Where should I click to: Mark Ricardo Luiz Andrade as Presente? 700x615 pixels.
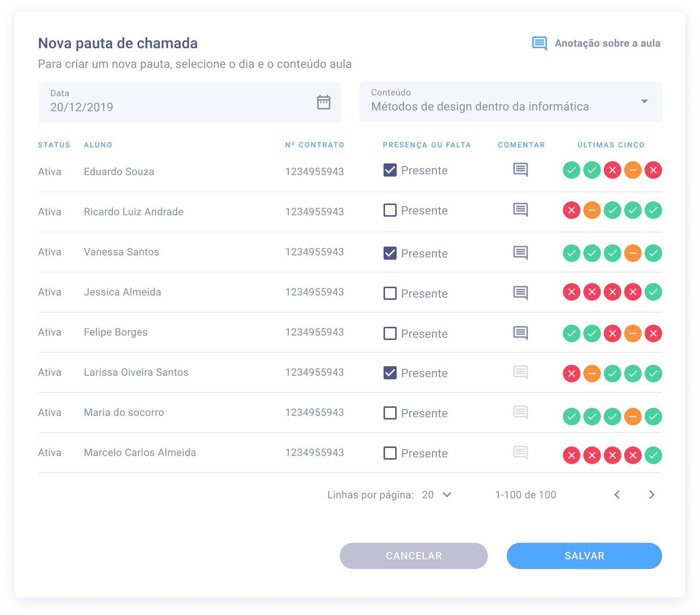pos(390,210)
